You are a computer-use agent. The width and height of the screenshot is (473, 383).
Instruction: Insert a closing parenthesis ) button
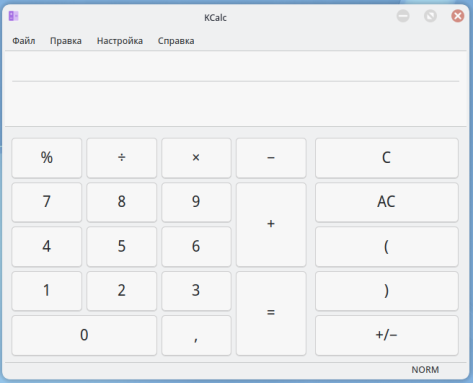click(387, 291)
